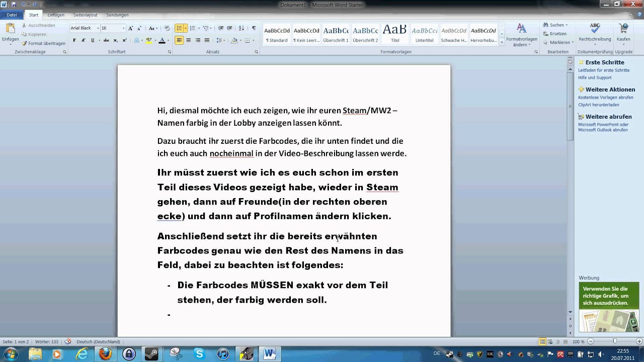
Task: Save the document via quick access icon
Action: (14, 5)
